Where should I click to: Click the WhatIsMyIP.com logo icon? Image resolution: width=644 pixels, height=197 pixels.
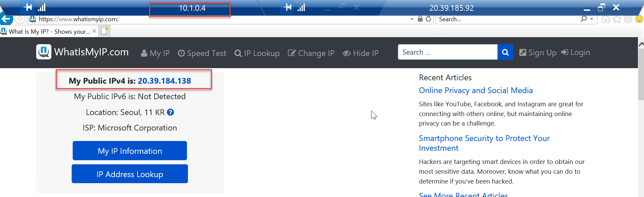[x=44, y=52]
